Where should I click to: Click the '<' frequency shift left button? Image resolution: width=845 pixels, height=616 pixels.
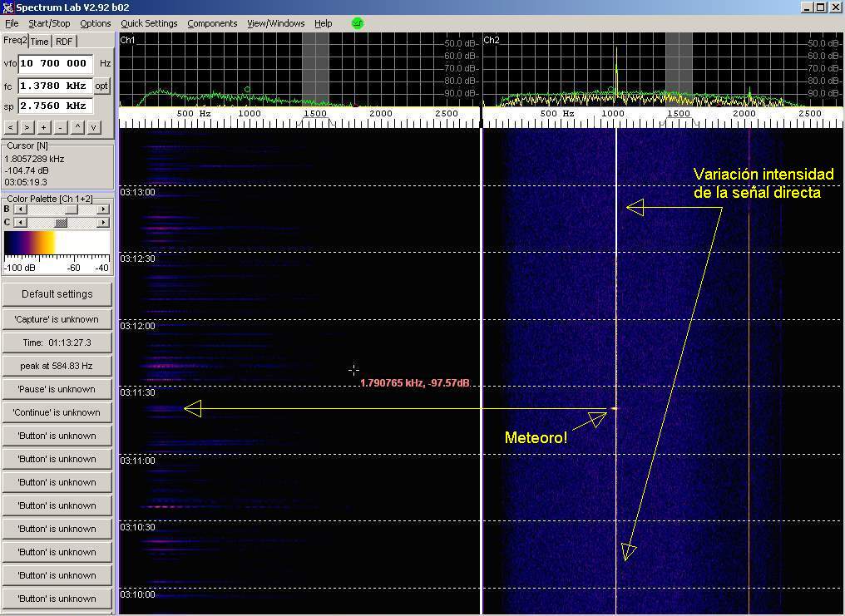11,127
